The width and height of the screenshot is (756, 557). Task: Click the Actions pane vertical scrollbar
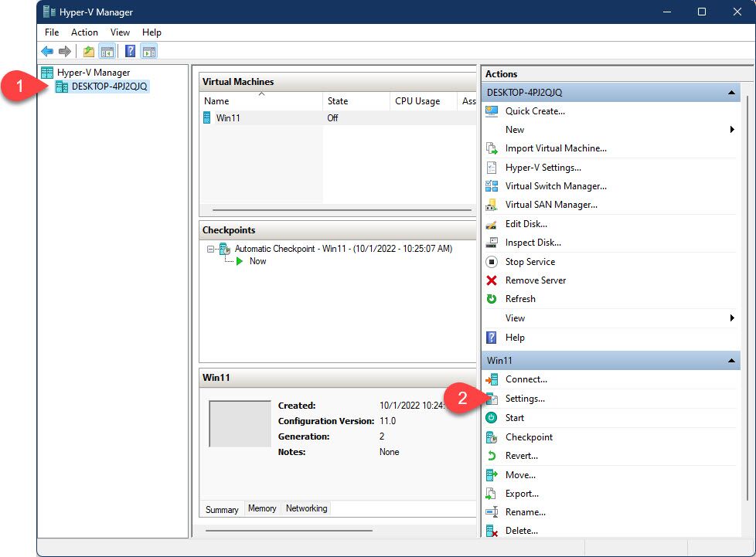click(747, 299)
